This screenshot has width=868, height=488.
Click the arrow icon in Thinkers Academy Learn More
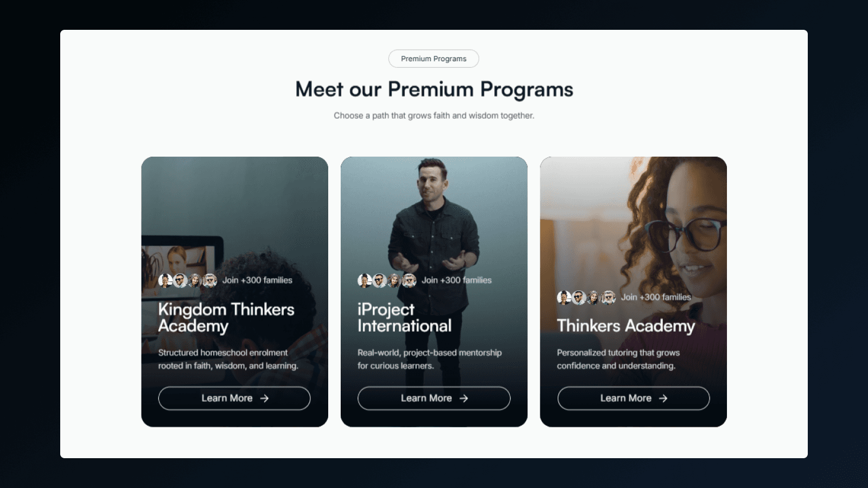[663, 398]
